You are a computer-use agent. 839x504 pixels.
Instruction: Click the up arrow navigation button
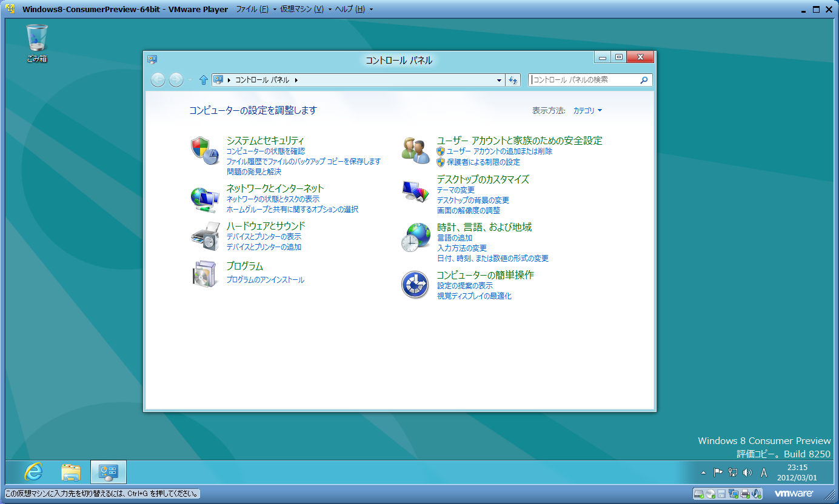(x=204, y=79)
